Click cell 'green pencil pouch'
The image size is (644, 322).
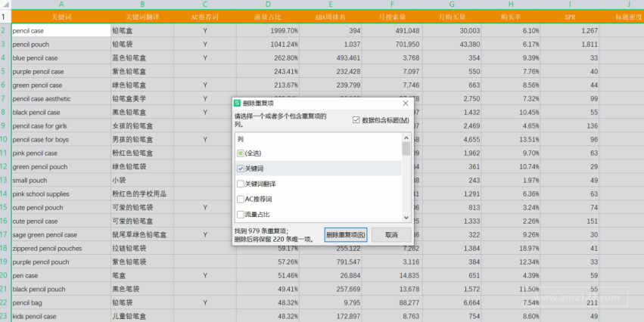pyautogui.click(x=61, y=166)
